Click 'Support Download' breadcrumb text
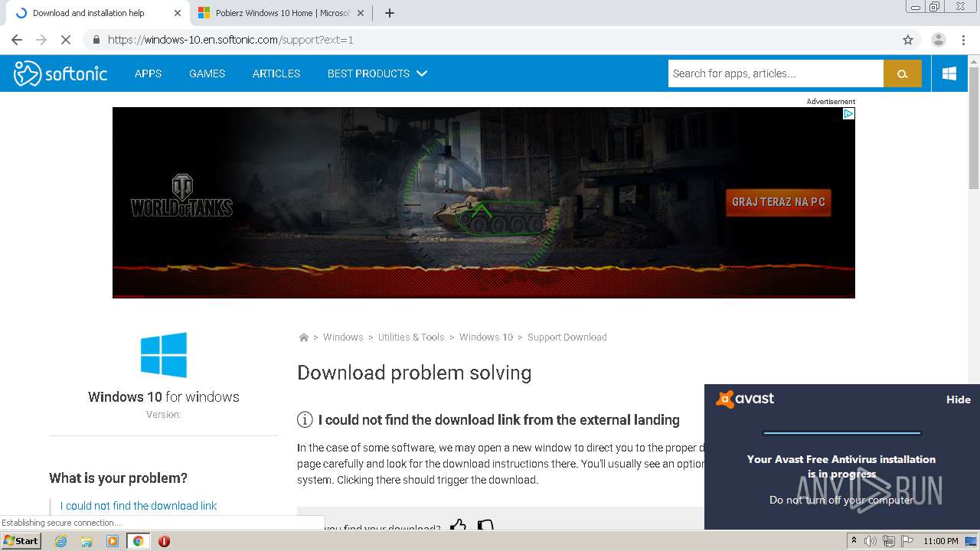 click(567, 337)
